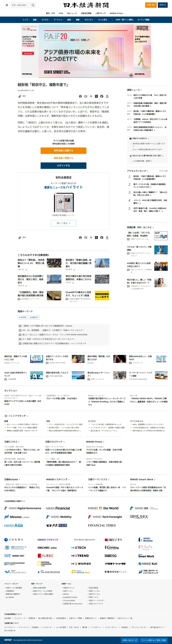
Task: Click orange 有料会員に登録する button
Action: (63, 151)
